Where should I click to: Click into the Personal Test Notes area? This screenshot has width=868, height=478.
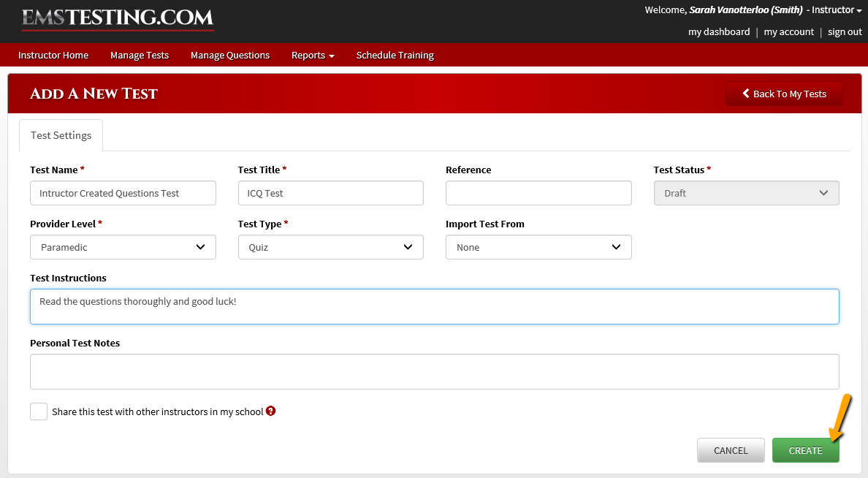435,371
